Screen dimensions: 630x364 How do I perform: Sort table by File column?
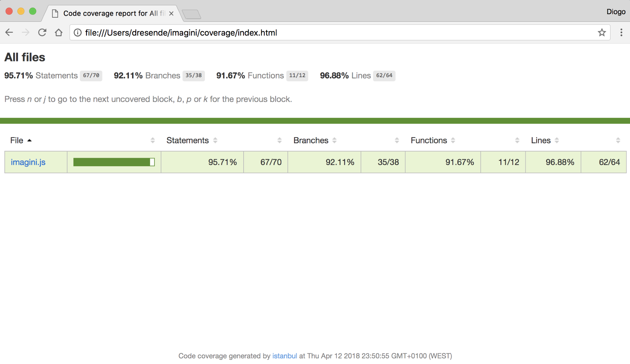(x=17, y=140)
